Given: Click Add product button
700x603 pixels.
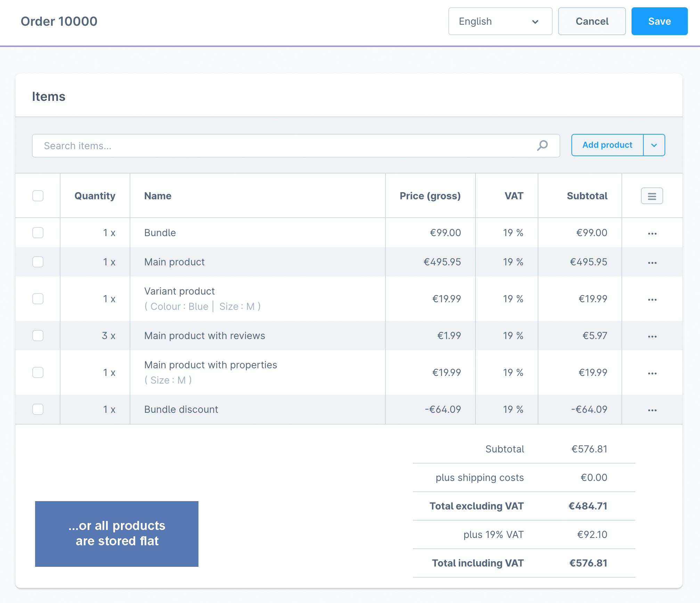Looking at the screenshot, I should [607, 145].
